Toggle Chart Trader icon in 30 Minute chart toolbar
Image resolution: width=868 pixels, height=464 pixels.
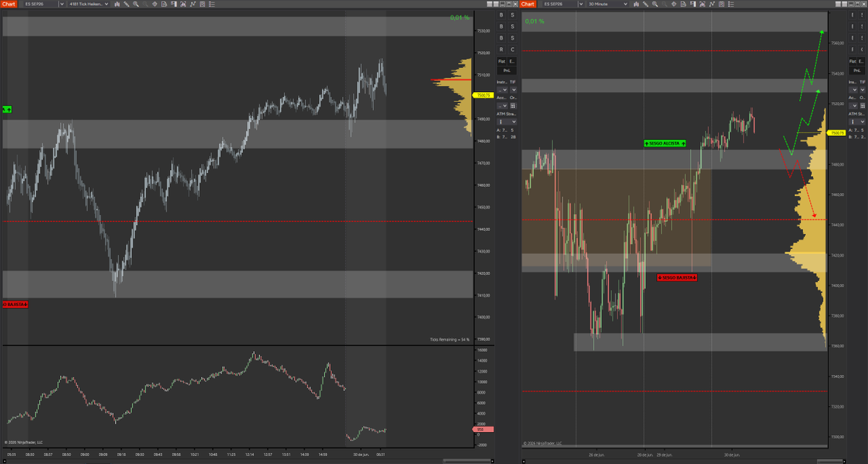pyautogui.click(x=693, y=4)
